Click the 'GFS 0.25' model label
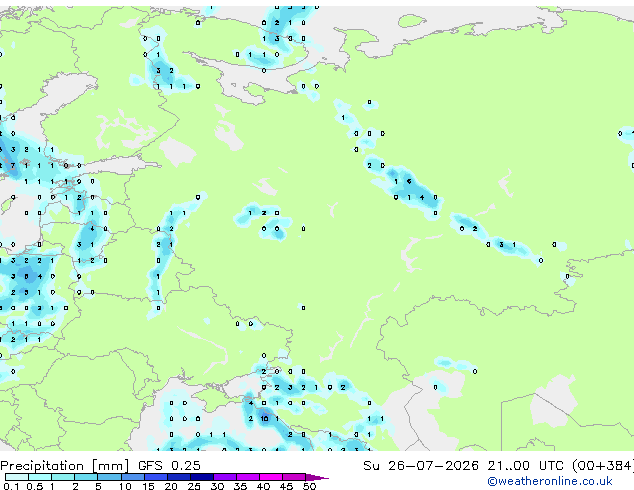The width and height of the screenshot is (634, 490). coord(169,466)
